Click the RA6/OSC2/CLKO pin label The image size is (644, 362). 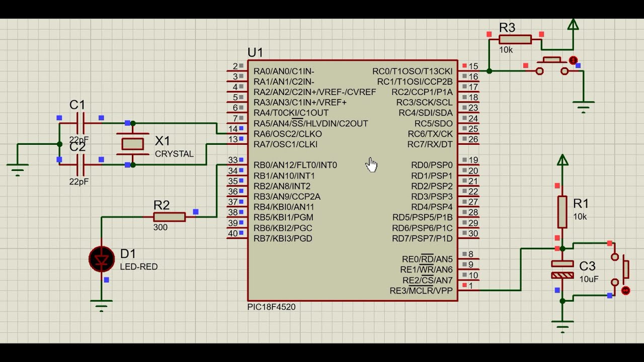tap(288, 134)
